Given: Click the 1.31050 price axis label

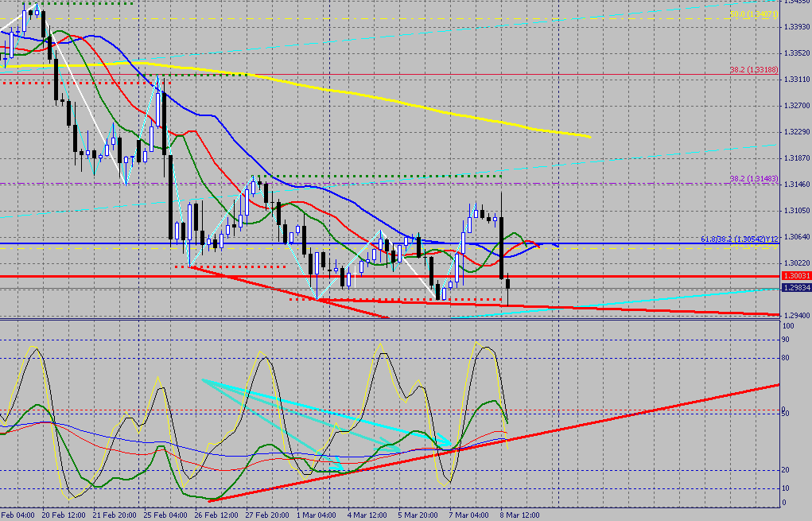Looking at the screenshot, I should pos(798,211).
